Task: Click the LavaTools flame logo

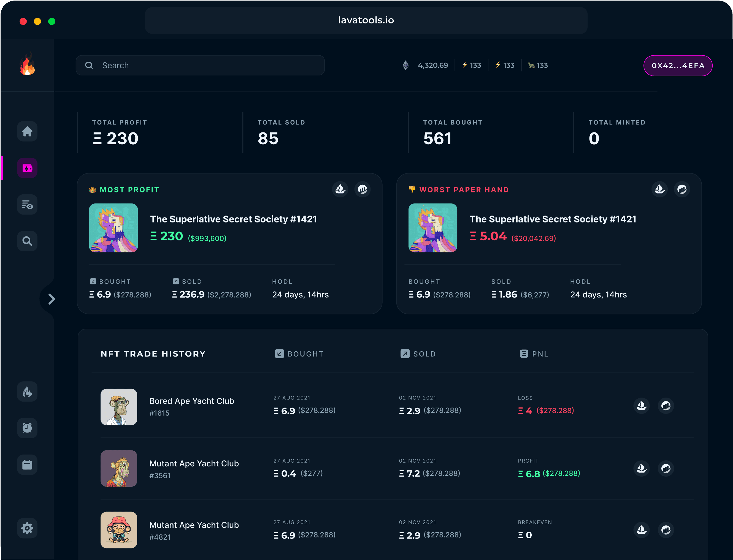Action: [27, 64]
